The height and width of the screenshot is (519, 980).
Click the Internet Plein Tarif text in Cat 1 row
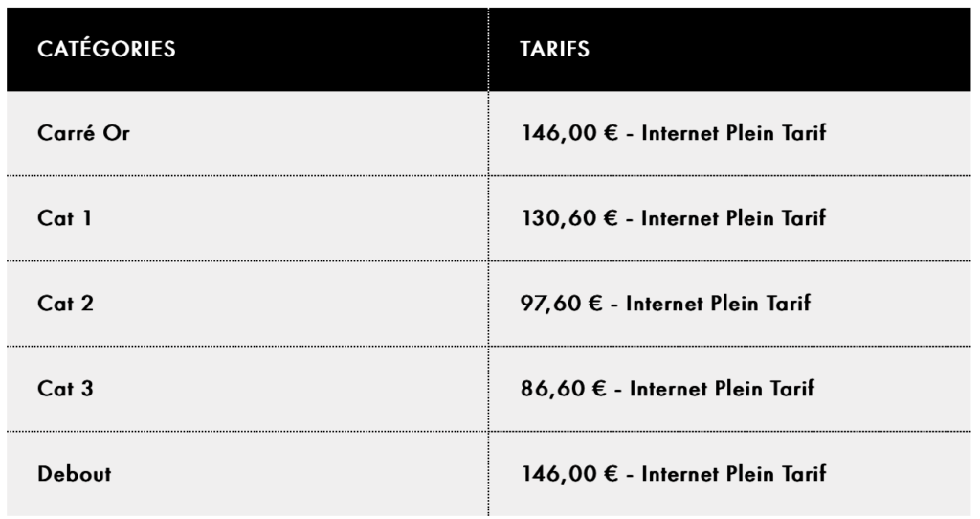733,218
